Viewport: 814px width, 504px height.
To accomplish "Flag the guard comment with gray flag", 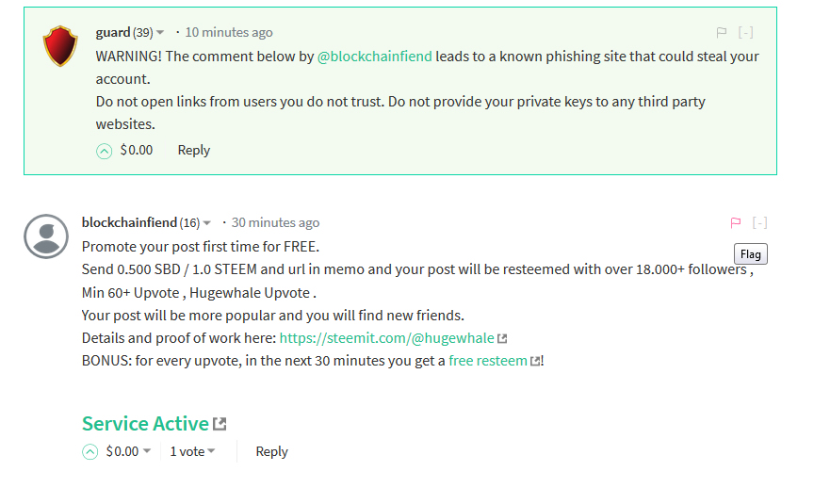I will (x=721, y=33).
